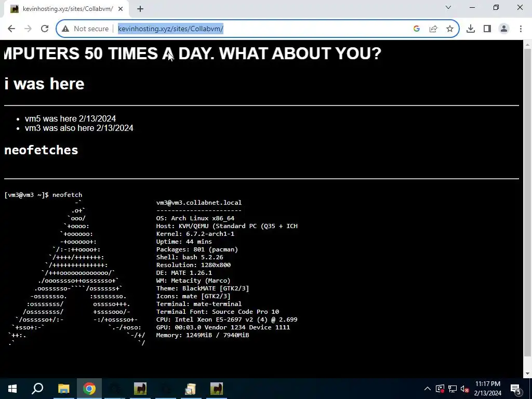Image resolution: width=532 pixels, height=399 pixels.
Task: Open the network tray icon
Action: pyautogui.click(x=453, y=389)
